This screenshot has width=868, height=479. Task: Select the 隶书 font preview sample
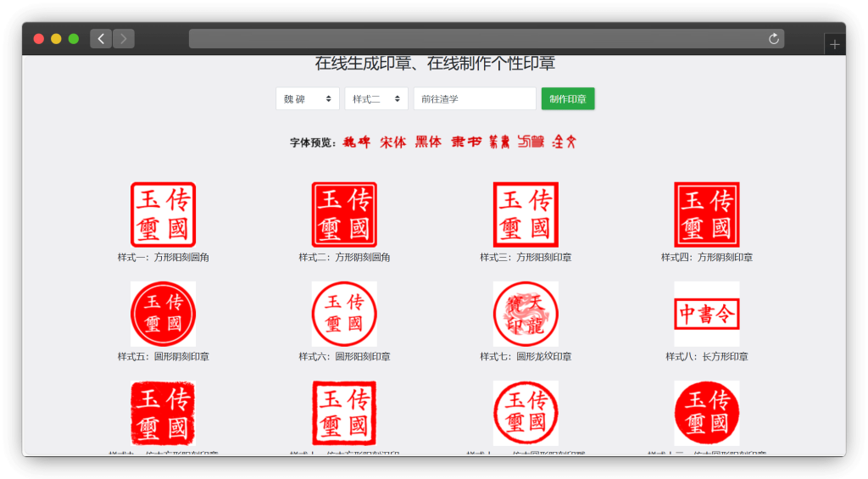466,142
